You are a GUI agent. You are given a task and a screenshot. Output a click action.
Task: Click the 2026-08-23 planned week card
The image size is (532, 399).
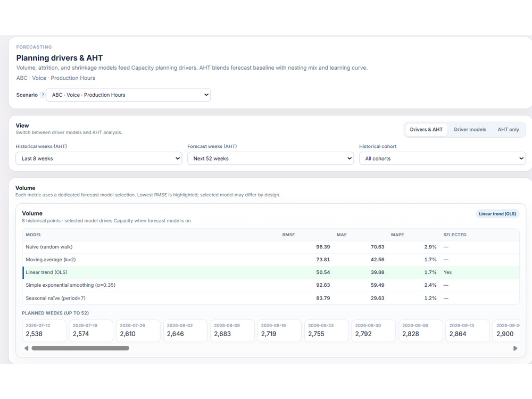[x=327, y=330]
